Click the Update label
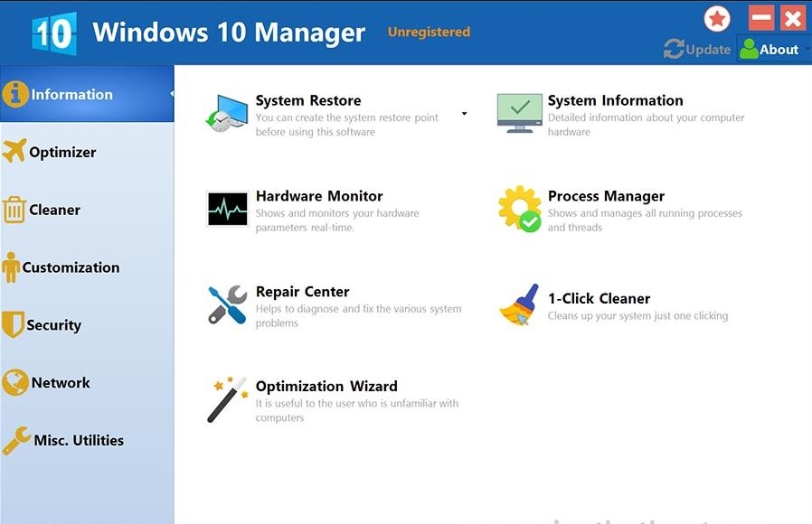 point(708,50)
